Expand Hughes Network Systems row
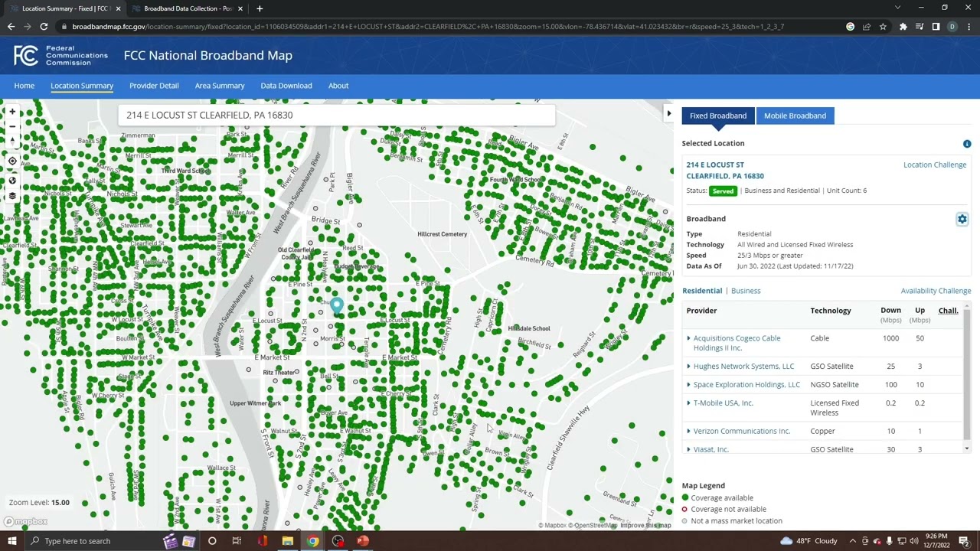 click(688, 367)
